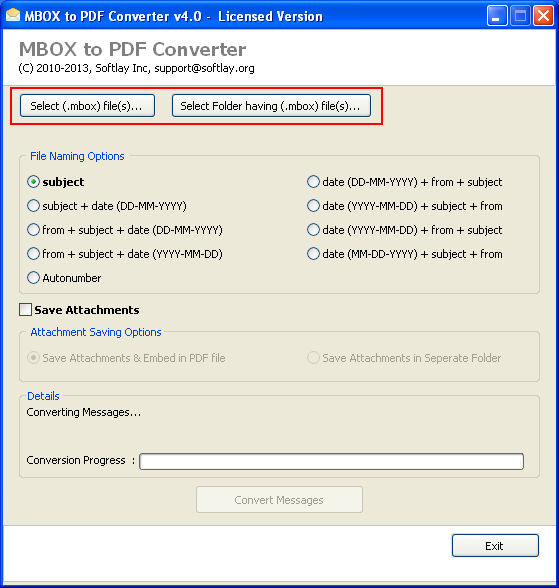Click the Conversion Progress bar

point(331,461)
